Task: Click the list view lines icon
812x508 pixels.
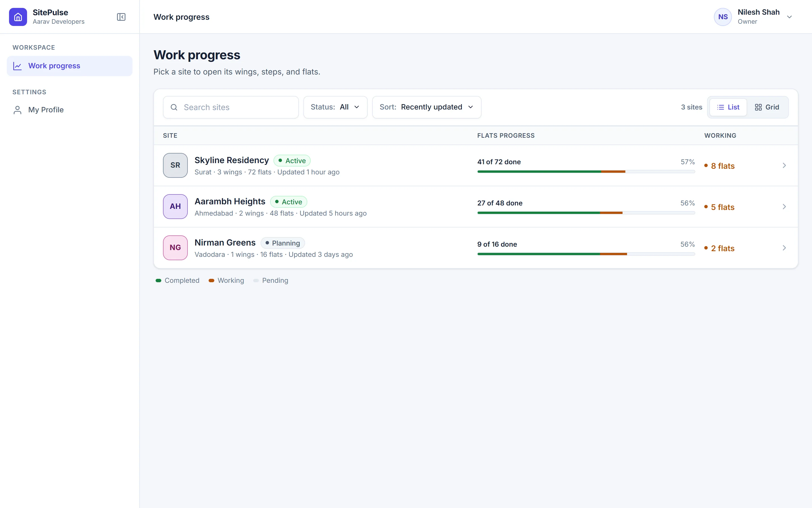Action: (720, 107)
